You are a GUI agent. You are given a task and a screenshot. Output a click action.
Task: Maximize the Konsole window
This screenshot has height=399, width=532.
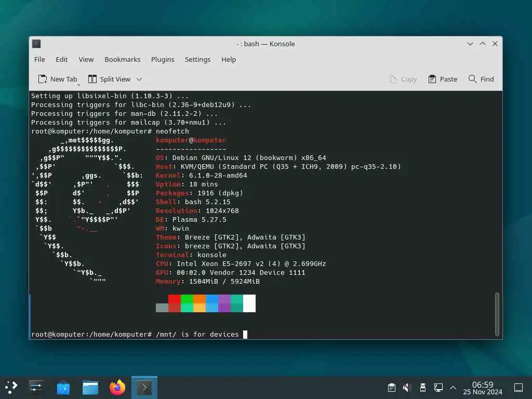pos(483,44)
